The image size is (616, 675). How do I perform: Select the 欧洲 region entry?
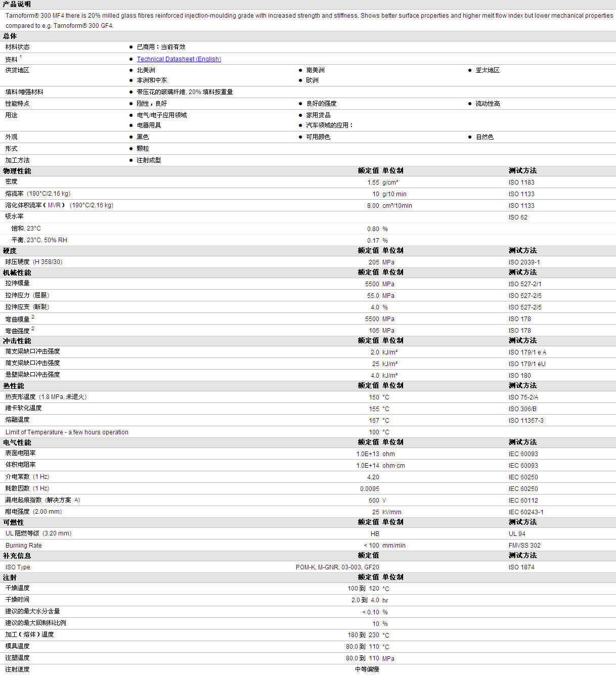coord(312,80)
